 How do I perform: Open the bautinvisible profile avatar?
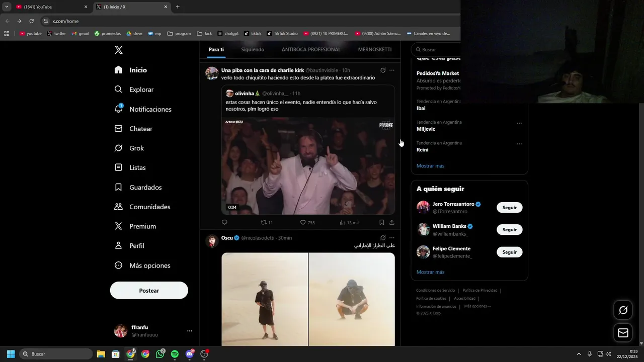point(212,73)
